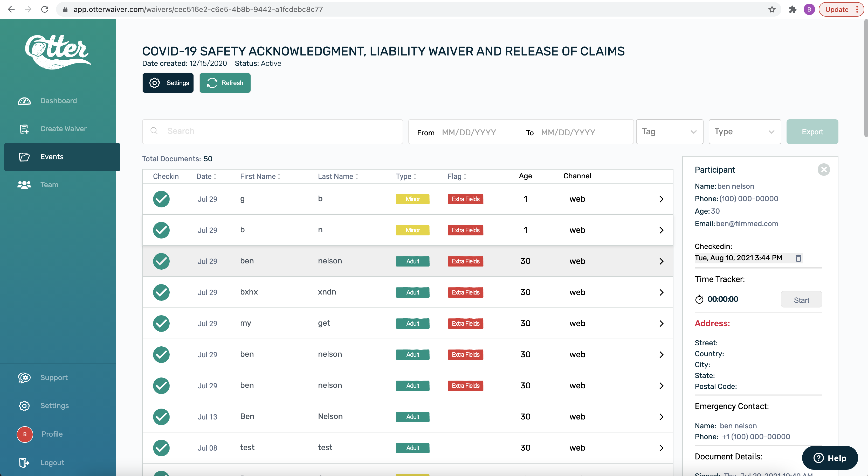Open the Type filter dropdown
868x476 pixels.
(744, 132)
